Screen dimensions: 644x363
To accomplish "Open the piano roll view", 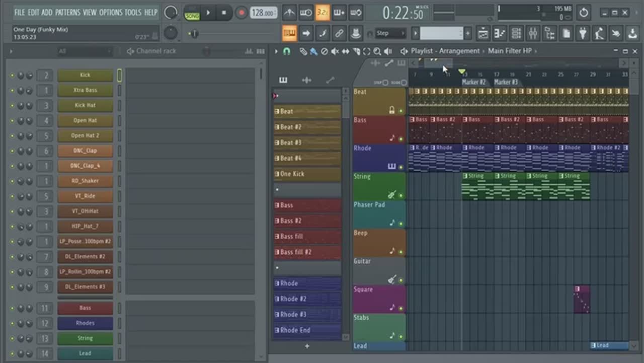I will pyautogui.click(x=500, y=34).
